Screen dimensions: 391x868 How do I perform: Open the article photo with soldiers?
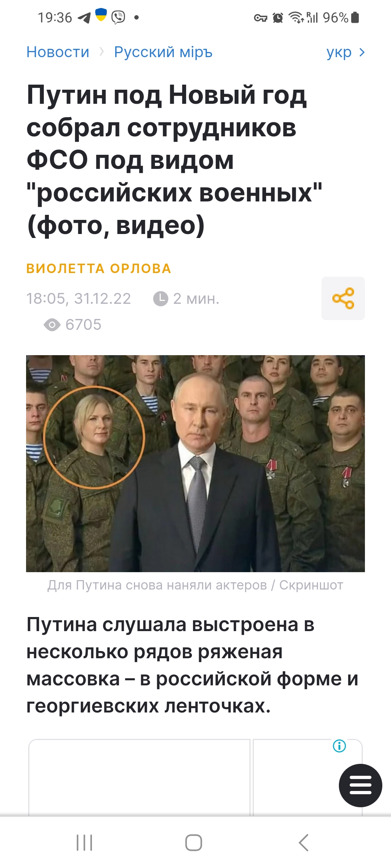(195, 463)
